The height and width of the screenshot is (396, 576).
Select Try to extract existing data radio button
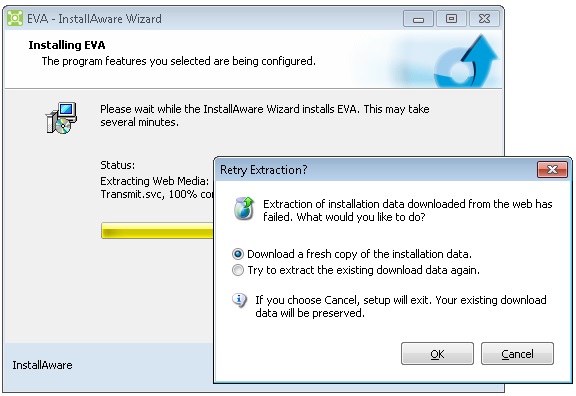point(238,270)
